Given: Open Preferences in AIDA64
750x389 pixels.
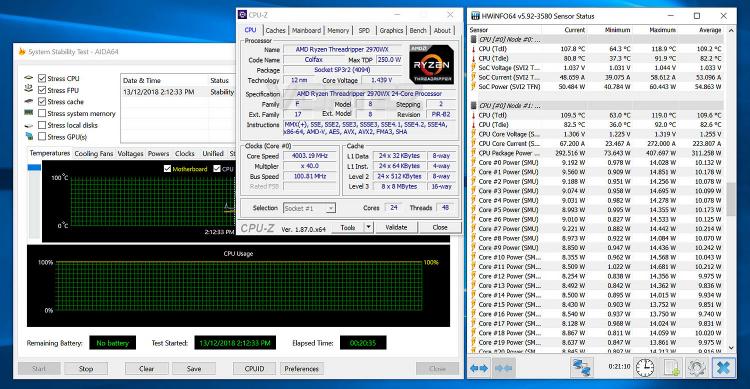Looking at the screenshot, I should [301, 368].
